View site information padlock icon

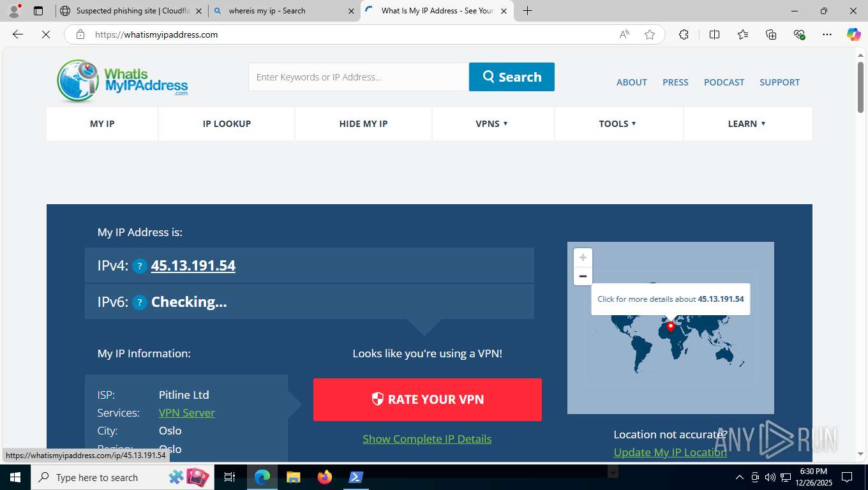pos(80,34)
